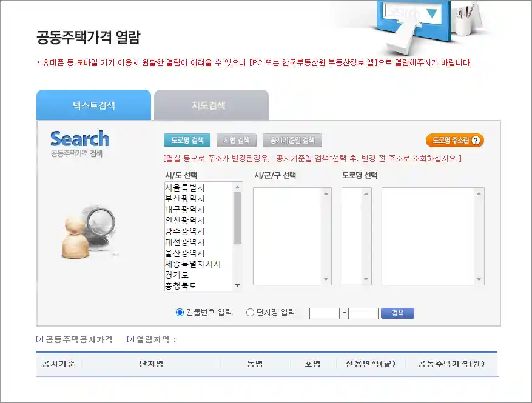Click the down arrow of wide 도로명 list scrollbar
Viewport: 532px width, 403px height.
point(479,279)
